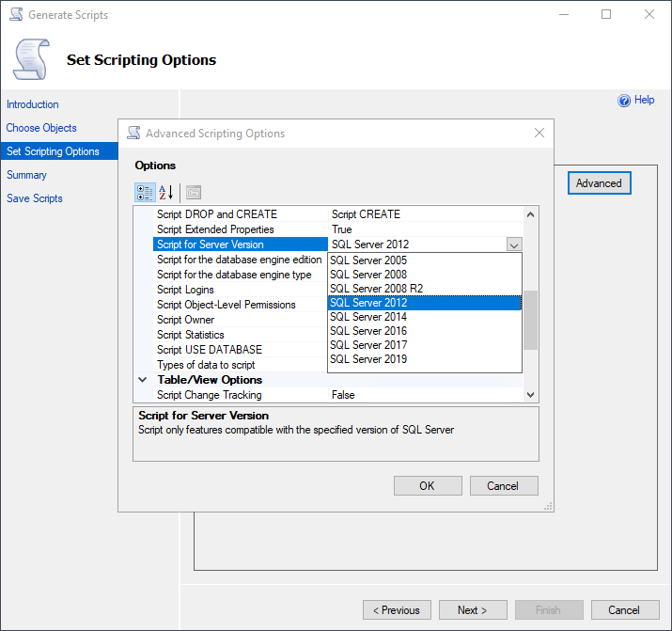
Task: Choose SQL Server 2012 in dropdown list
Action: pyautogui.click(x=425, y=303)
